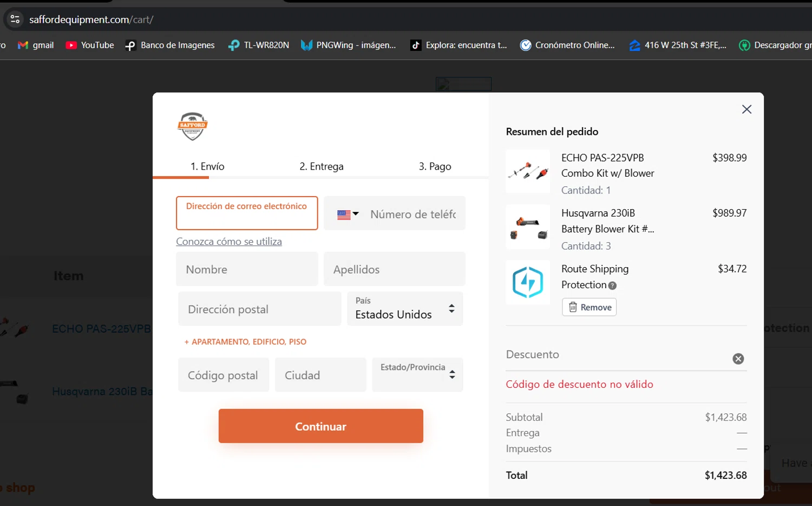The width and height of the screenshot is (812, 506).
Task: Click the Continuar button
Action: [320, 426]
